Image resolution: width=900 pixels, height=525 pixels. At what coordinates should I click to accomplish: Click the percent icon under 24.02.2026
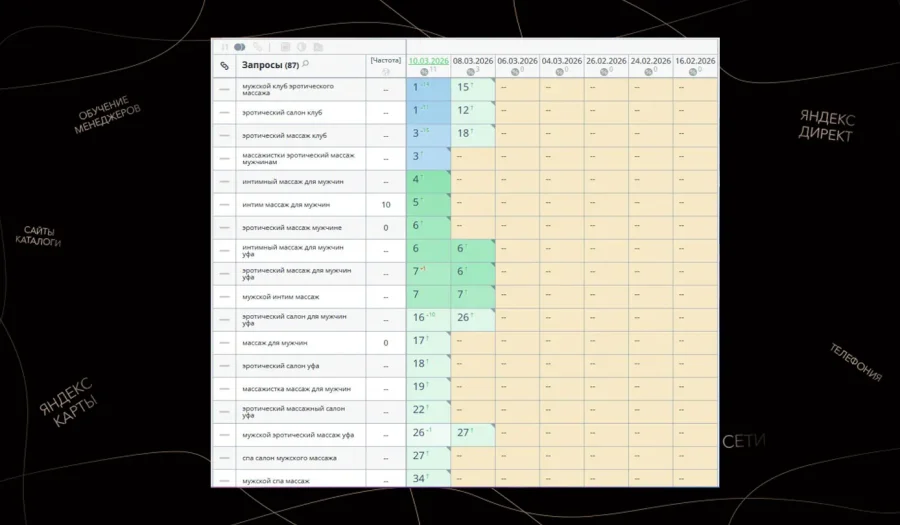coord(648,72)
